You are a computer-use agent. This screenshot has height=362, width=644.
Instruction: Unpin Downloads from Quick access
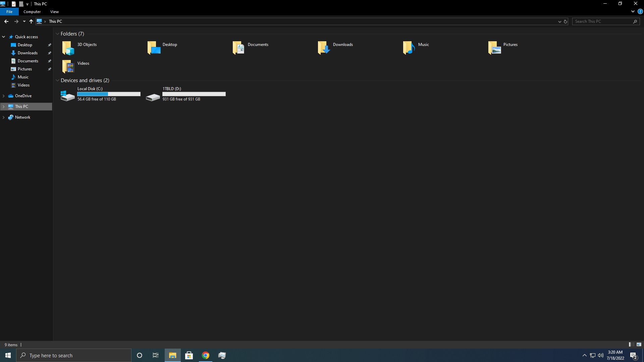49,53
